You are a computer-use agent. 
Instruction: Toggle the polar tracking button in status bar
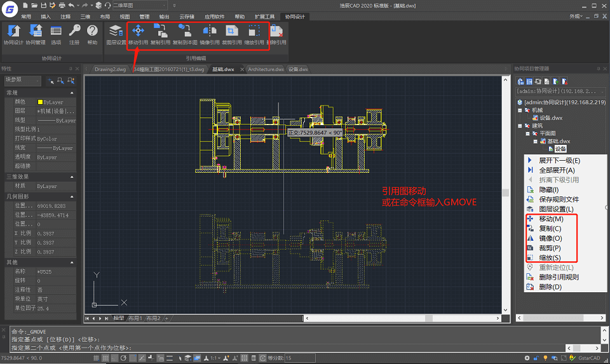tap(123, 358)
